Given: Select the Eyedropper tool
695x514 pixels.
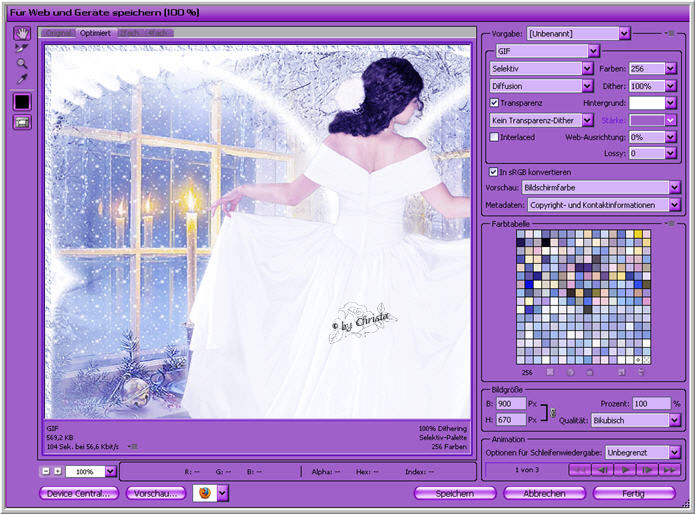Looking at the screenshot, I should point(22,79).
